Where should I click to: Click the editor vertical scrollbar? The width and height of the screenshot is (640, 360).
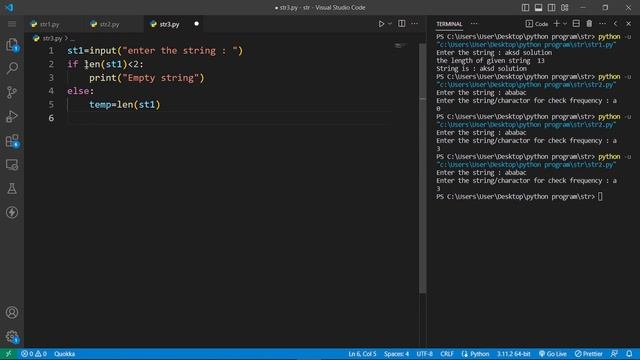tap(423, 168)
